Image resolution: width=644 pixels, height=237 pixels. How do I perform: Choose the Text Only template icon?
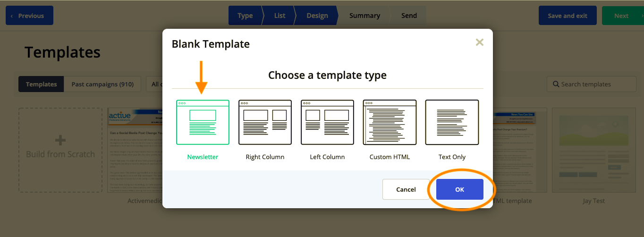click(452, 122)
